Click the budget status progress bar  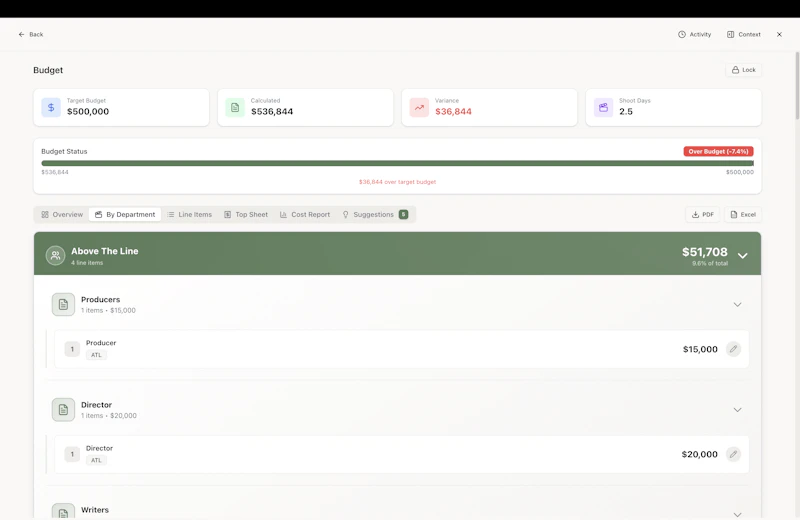397,163
